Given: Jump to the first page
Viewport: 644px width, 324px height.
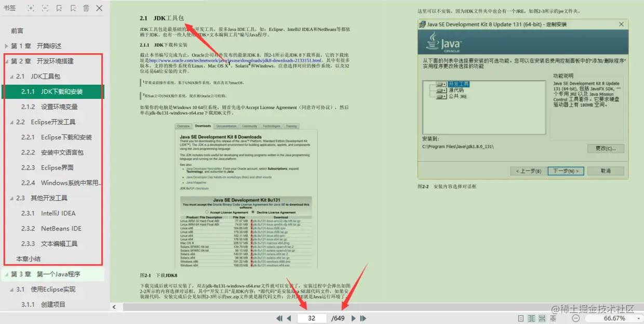Looking at the screenshot, I should (x=279, y=318).
